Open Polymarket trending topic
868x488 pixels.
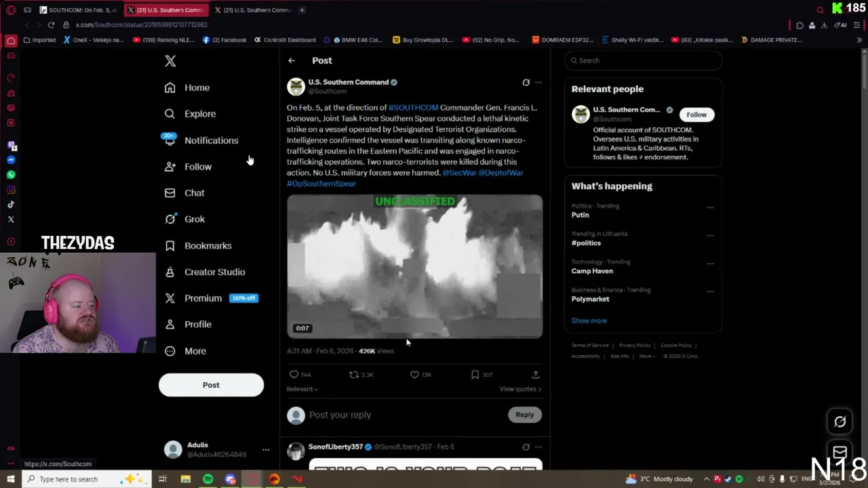click(x=590, y=299)
